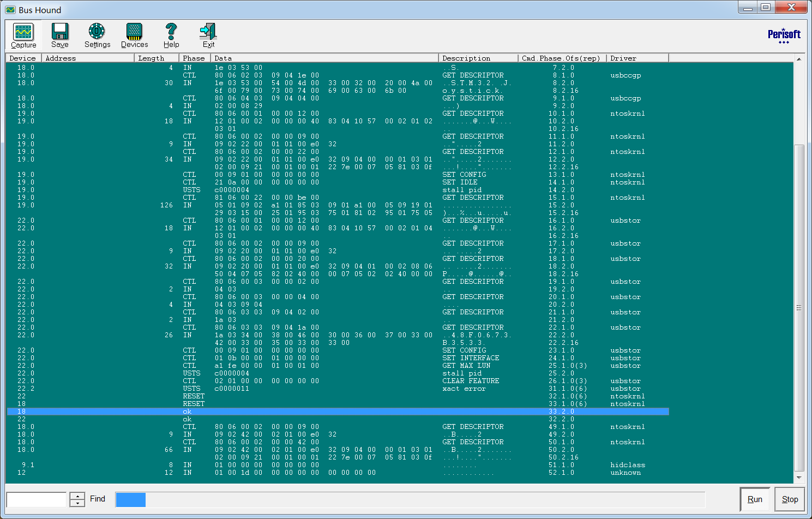Click the Find label button
812x519 pixels.
tap(98, 499)
